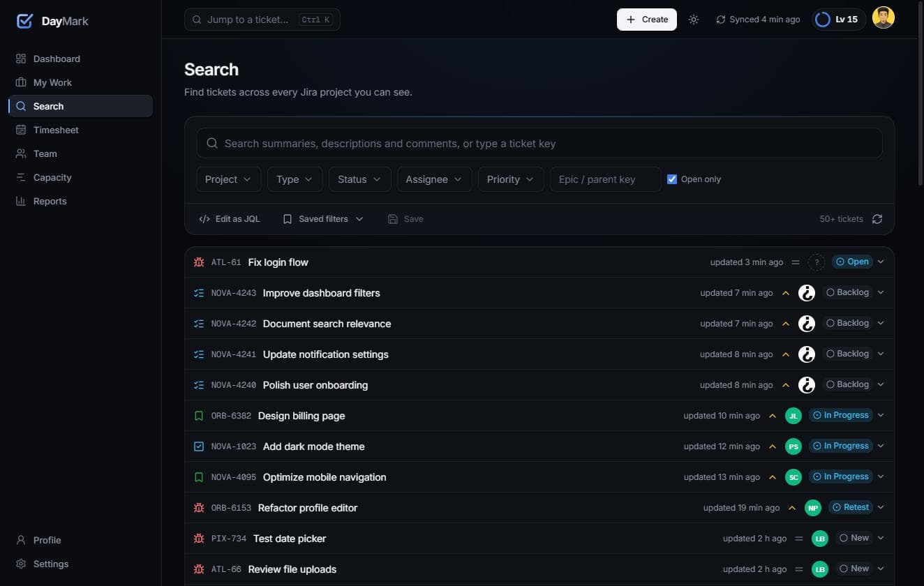Open the Status filter dropdown
The image size is (924, 586).
(x=360, y=179)
